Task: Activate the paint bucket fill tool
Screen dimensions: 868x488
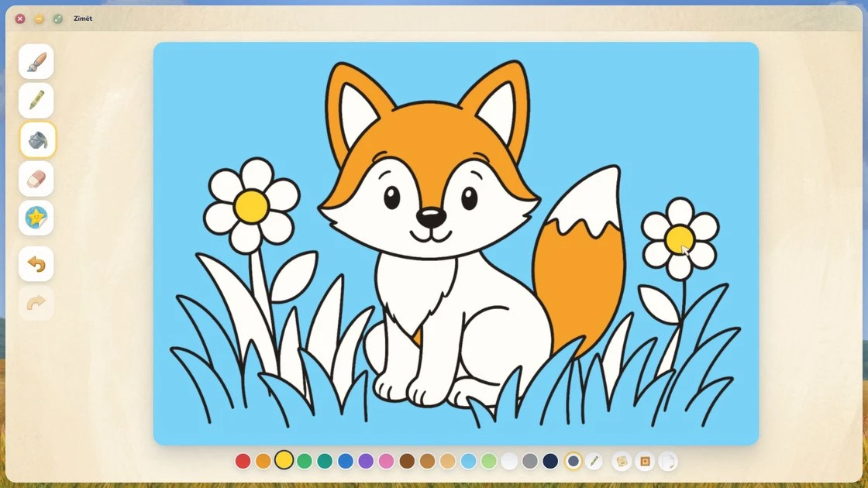Action: (38, 140)
